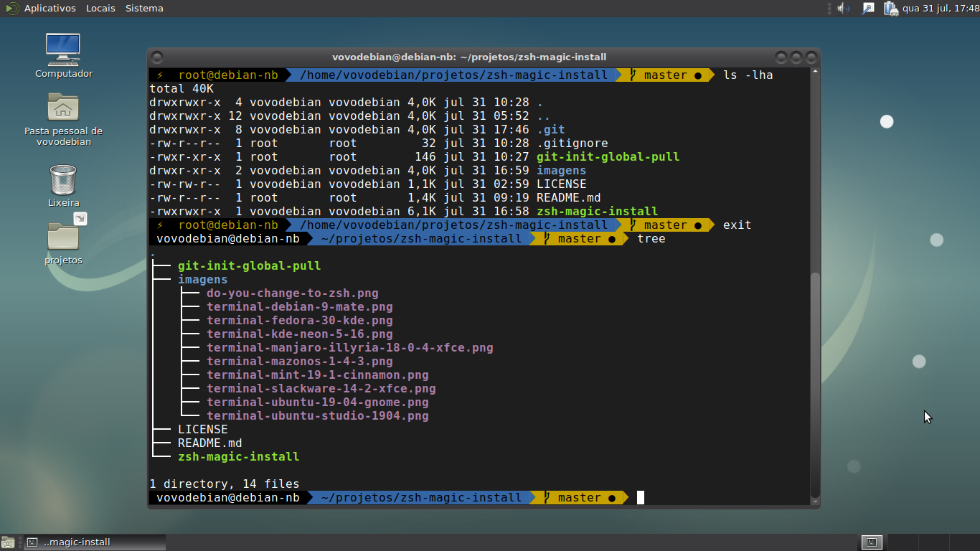Screen dimensions: 980x551
Task: Select the active workspace in workspace switcher
Action: tap(872, 542)
